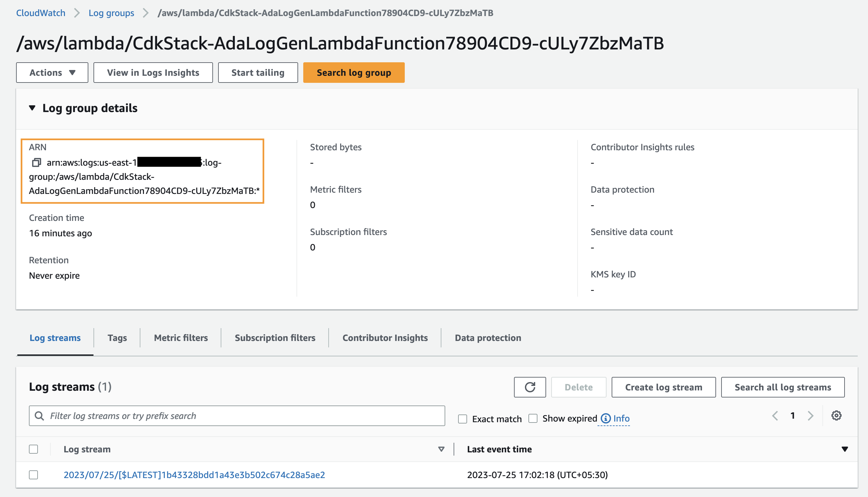Open log streams preferences gear icon
Viewport: 868px width, 497px height.
[x=836, y=416]
